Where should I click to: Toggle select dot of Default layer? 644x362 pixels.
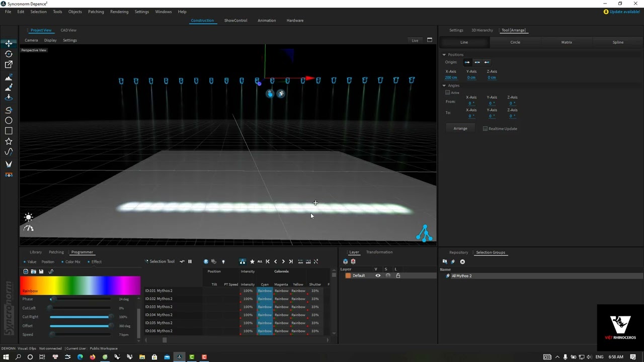tap(388, 276)
